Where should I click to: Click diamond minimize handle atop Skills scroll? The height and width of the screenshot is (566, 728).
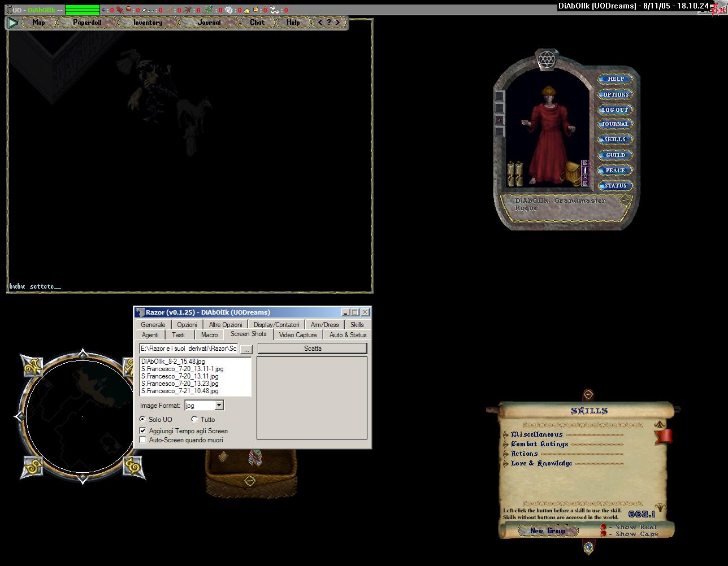point(588,394)
